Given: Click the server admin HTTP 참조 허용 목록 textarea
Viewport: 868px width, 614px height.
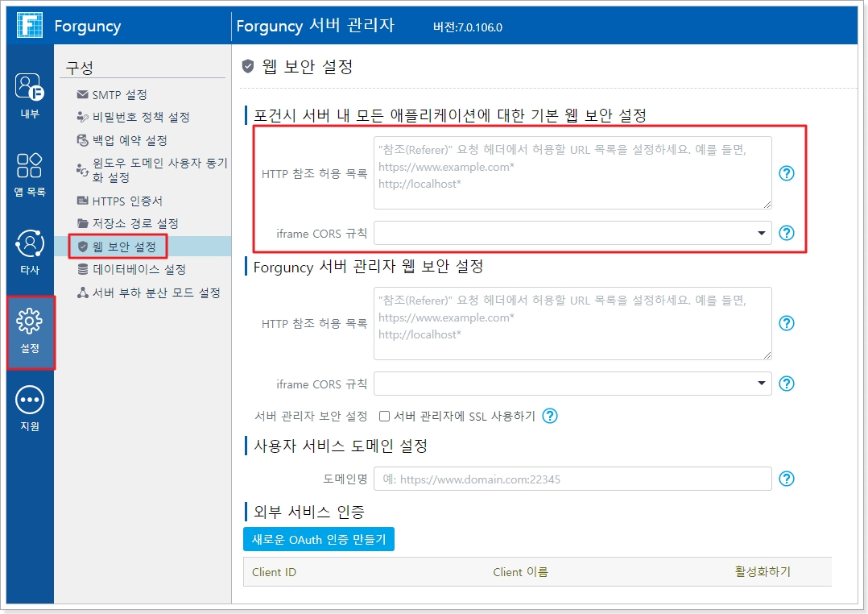Looking at the screenshot, I should point(572,323).
